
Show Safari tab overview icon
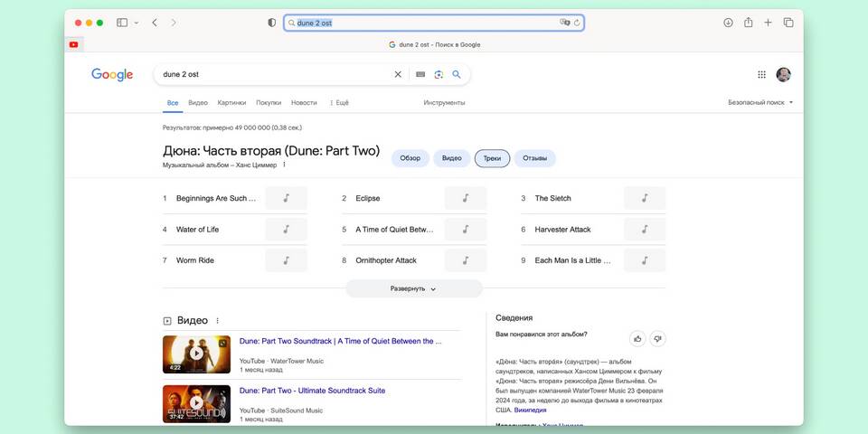(788, 23)
